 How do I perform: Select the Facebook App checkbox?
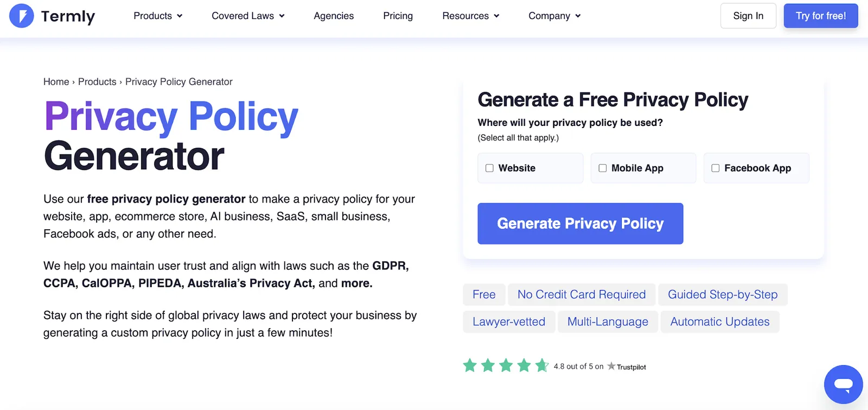pyautogui.click(x=715, y=168)
